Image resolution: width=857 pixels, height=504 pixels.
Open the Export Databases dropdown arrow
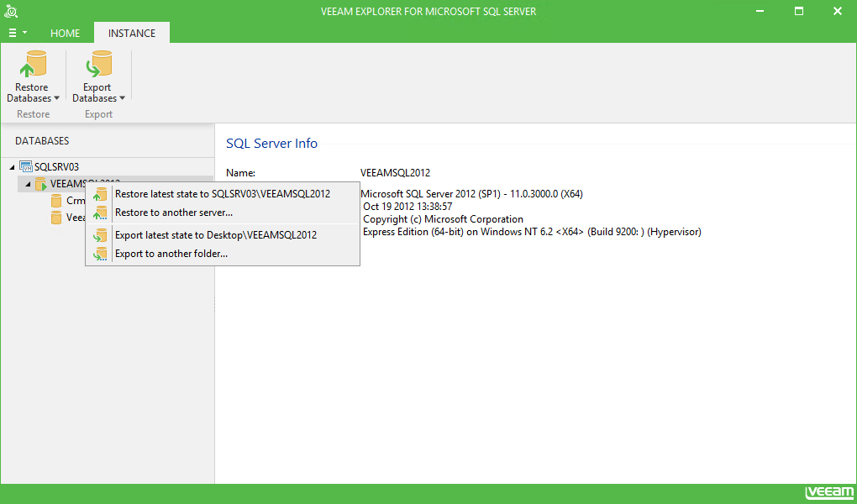click(x=122, y=98)
